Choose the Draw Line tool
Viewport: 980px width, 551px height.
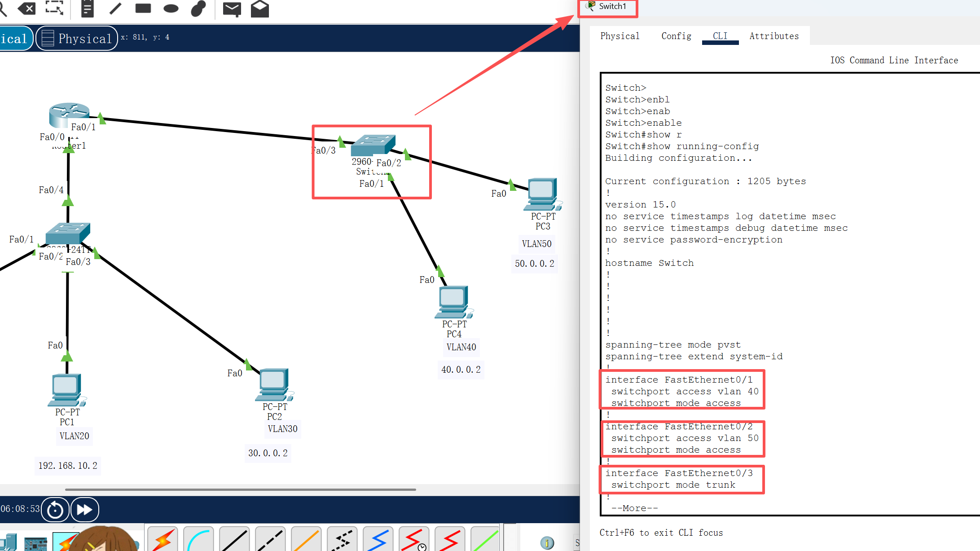tap(115, 8)
